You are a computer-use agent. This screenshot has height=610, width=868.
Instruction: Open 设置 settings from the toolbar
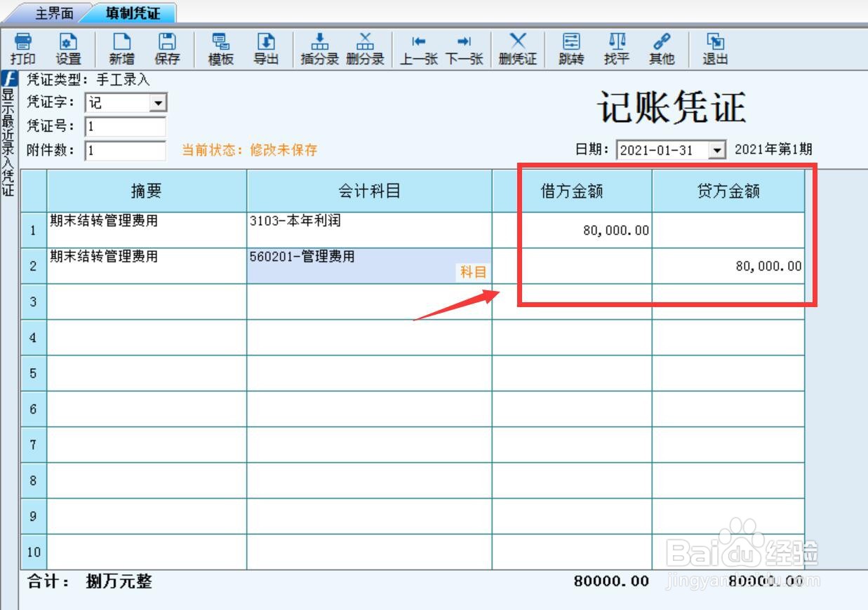pos(69,49)
